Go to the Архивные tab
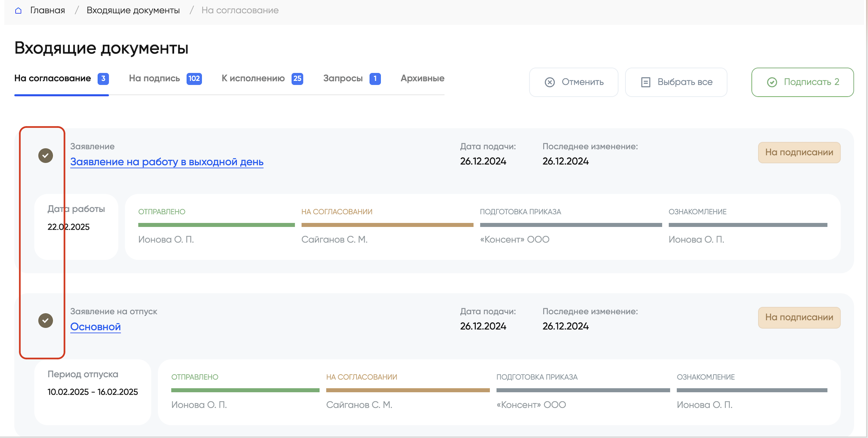This screenshot has height=438, width=868. [x=422, y=78]
